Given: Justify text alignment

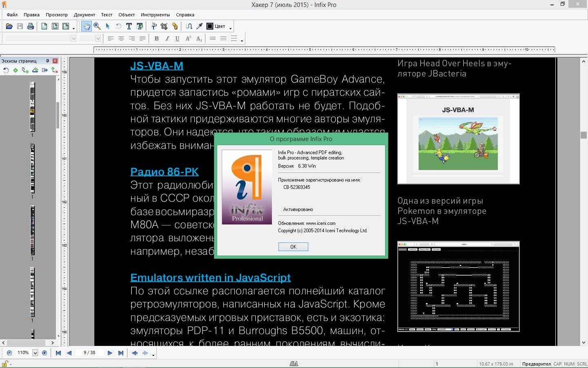Looking at the screenshot, I should pyautogui.click(x=143, y=38).
